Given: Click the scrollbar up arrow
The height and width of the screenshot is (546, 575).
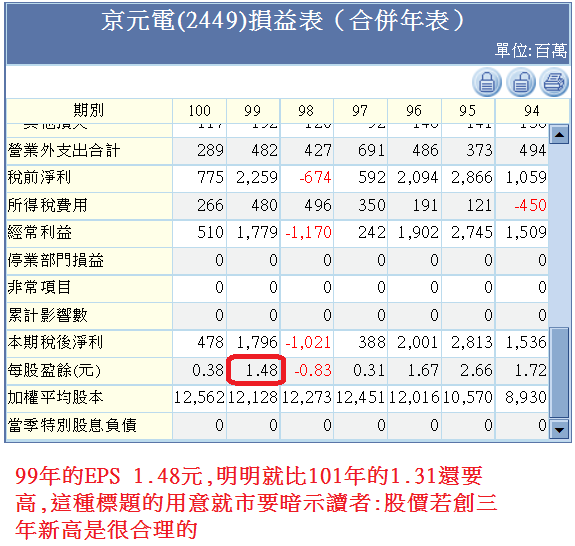Looking at the screenshot, I should coord(559,134).
